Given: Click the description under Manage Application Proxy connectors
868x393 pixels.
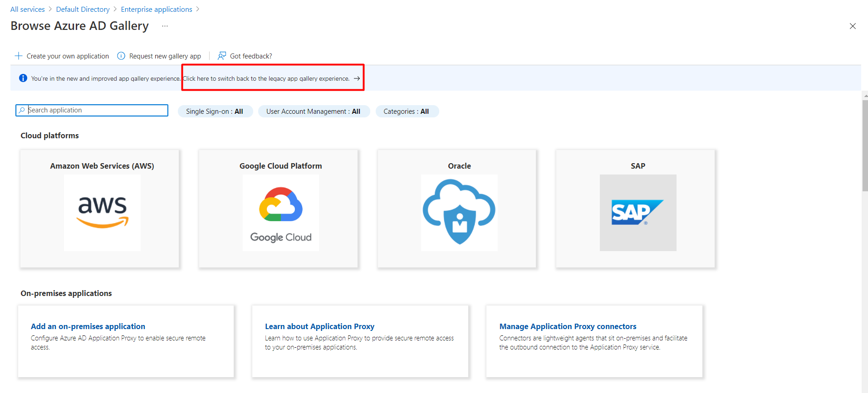Looking at the screenshot, I should (x=593, y=343).
